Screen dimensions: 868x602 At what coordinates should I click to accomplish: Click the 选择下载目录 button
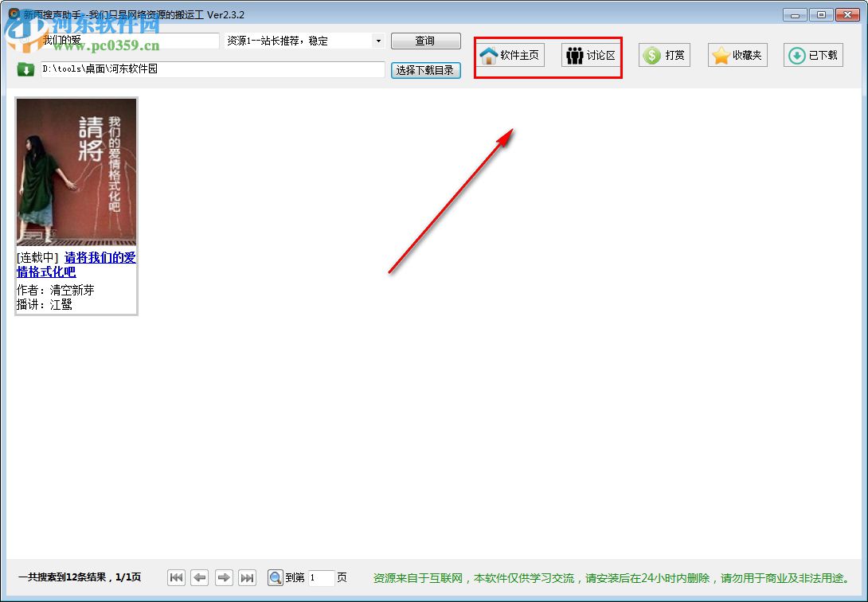[x=426, y=70]
